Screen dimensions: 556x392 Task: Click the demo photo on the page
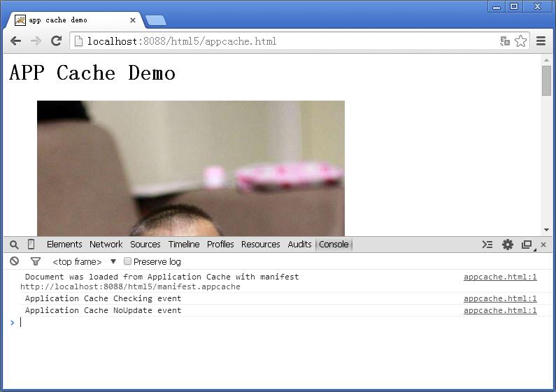click(191, 168)
